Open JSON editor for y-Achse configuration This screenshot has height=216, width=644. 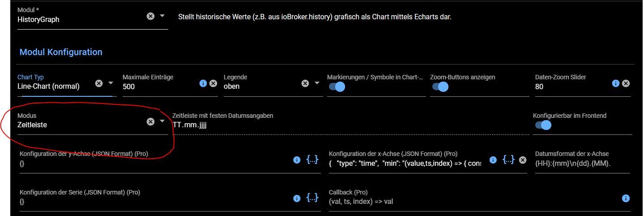(x=312, y=160)
